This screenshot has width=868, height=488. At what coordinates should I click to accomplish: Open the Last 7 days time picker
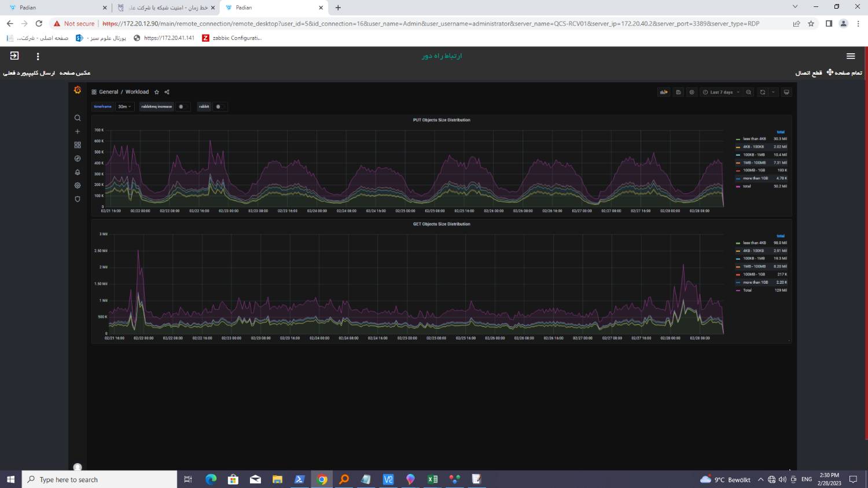(721, 92)
